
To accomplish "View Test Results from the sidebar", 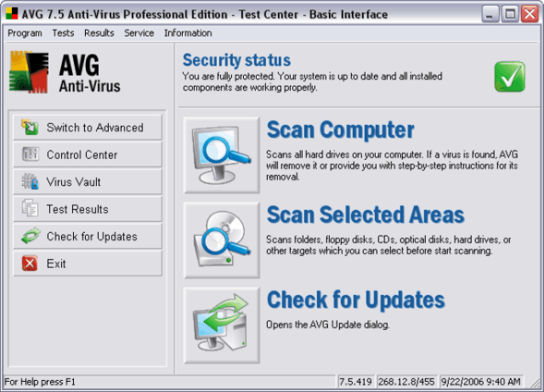I will coord(88,209).
